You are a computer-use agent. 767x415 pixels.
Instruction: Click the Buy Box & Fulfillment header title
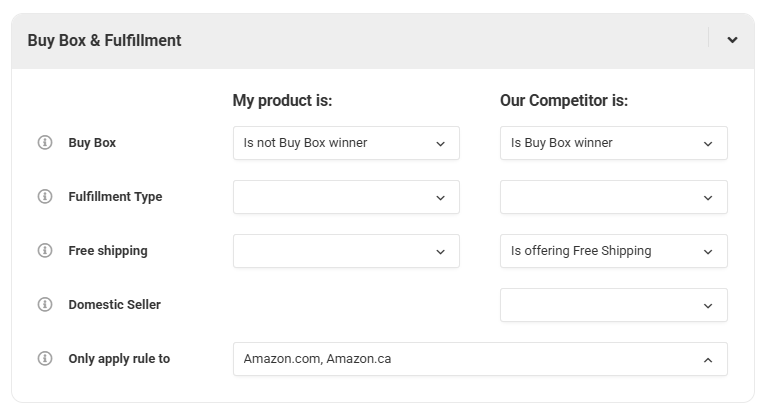pyautogui.click(x=104, y=41)
